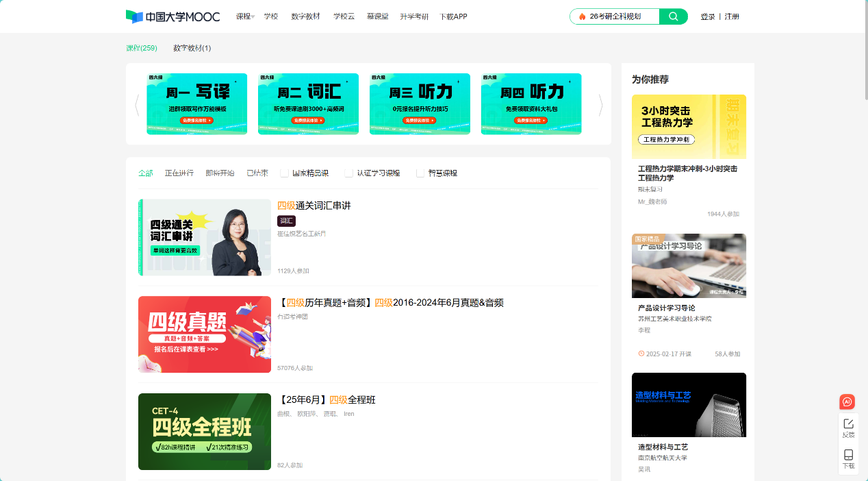Screen dimensions: 868x481
Task: Click the 中国大学MOOC logo
Action: [x=173, y=16]
